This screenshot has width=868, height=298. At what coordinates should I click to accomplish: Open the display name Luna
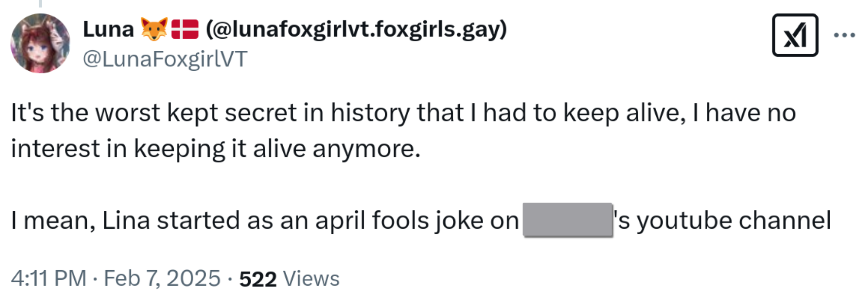108,29
